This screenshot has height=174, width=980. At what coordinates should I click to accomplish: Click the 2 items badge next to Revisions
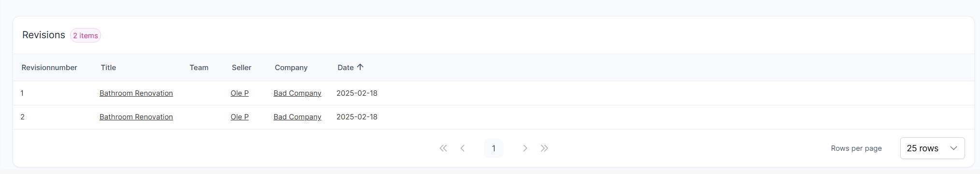click(x=86, y=36)
